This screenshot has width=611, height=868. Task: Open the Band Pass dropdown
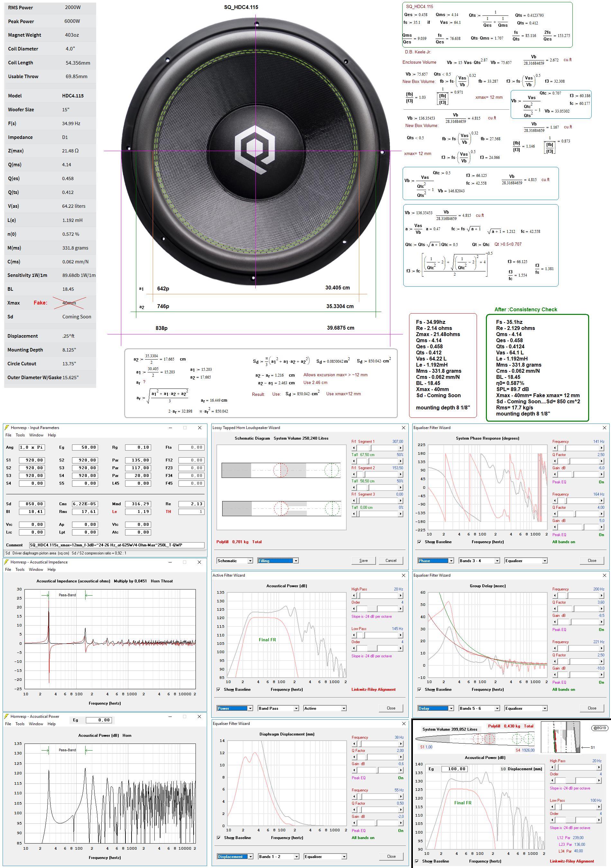tap(278, 708)
